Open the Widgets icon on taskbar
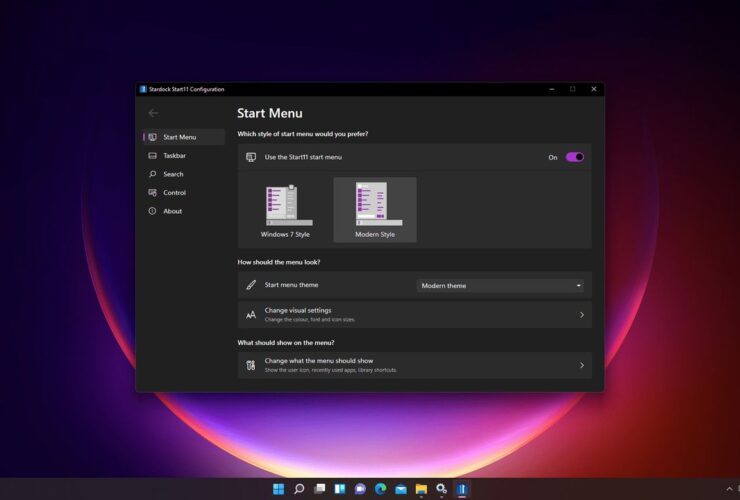Viewport: 740px width, 500px height. 340,489
